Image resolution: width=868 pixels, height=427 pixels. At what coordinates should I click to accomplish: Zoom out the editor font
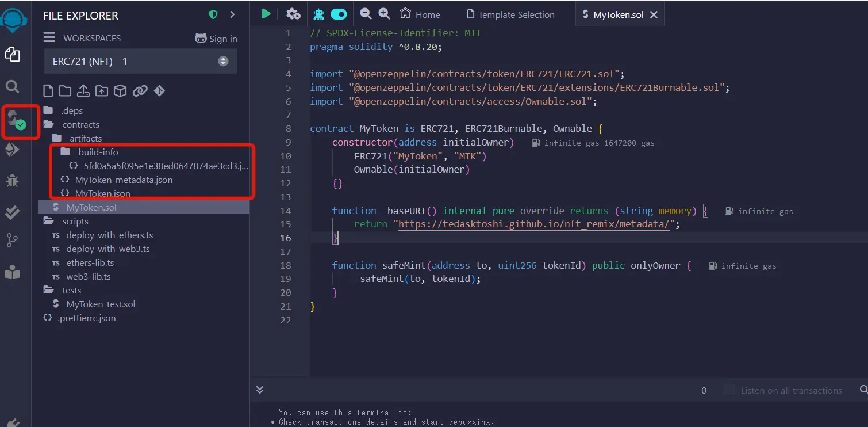(x=366, y=14)
